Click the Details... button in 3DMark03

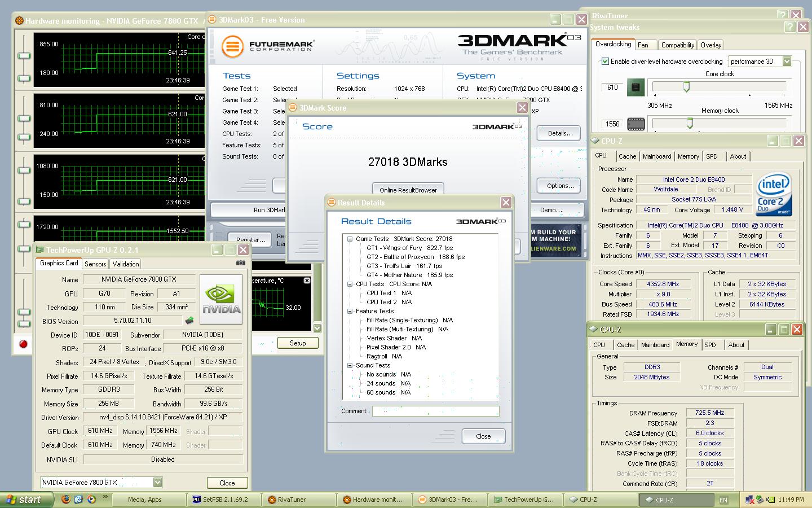pos(560,133)
